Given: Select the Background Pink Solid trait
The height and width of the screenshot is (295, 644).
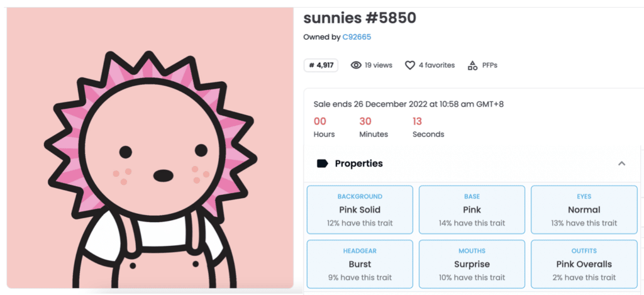Looking at the screenshot, I should (x=360, y=209).
